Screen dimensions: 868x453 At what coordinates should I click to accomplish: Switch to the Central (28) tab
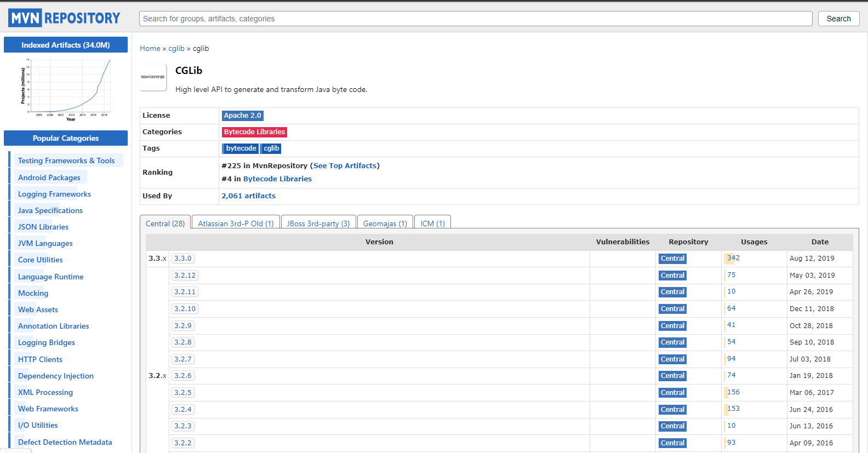165,223
